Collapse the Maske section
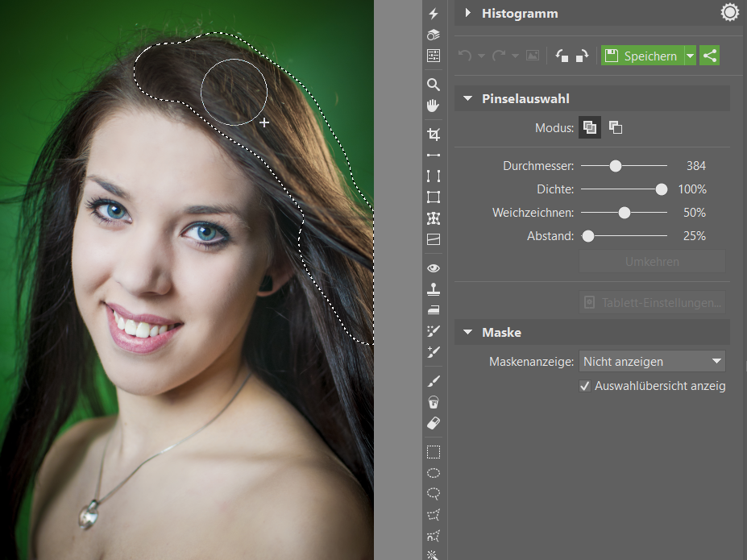Screen dimensions: 747x560 click(467, 332)
